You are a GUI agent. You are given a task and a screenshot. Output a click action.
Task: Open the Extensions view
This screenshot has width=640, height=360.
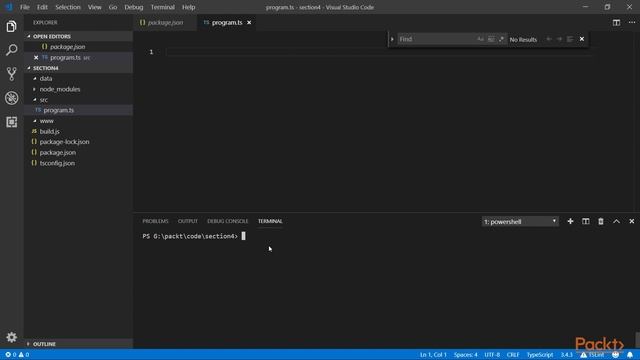click(11, 122)
